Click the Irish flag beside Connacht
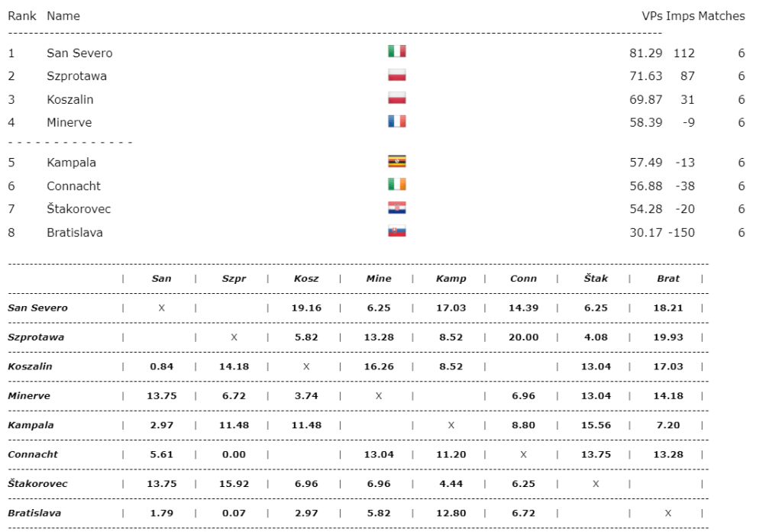Screen dimensions: 782x532 coord(396,185)
